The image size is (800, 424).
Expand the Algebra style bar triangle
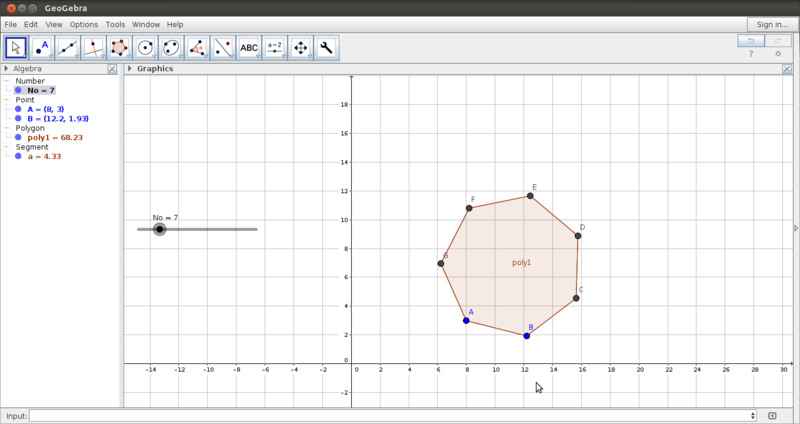coord(6,68)
